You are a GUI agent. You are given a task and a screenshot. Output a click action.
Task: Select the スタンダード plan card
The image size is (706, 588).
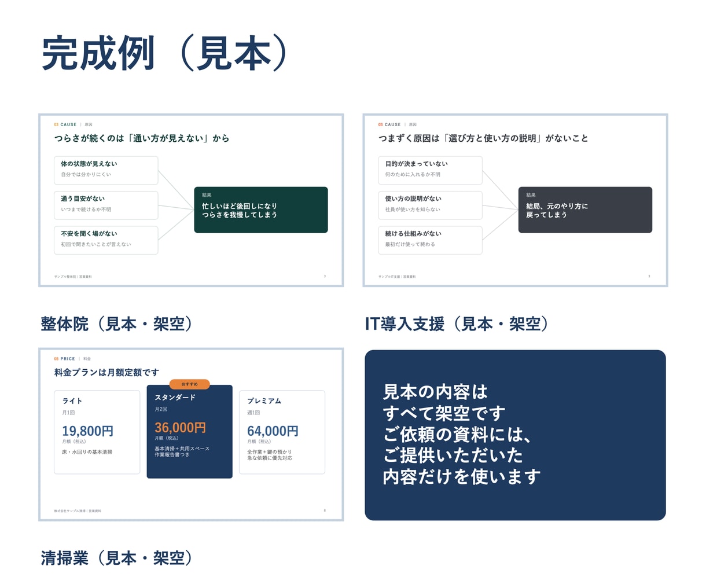point(190,432)
